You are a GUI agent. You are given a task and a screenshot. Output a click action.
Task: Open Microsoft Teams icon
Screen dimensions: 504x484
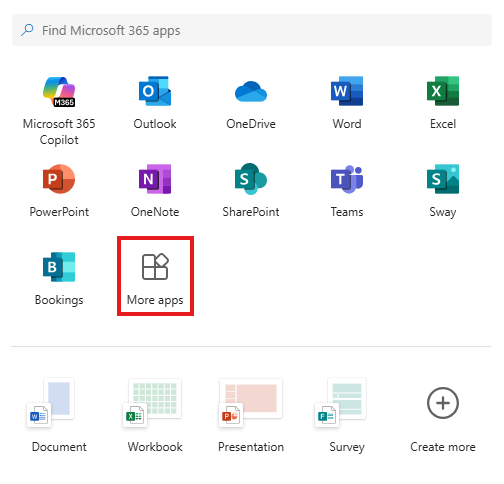tap(347, 179)
